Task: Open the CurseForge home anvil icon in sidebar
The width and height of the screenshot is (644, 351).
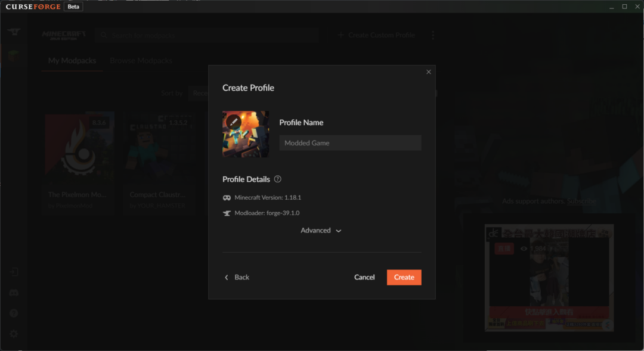Action: tap(14, 32)
